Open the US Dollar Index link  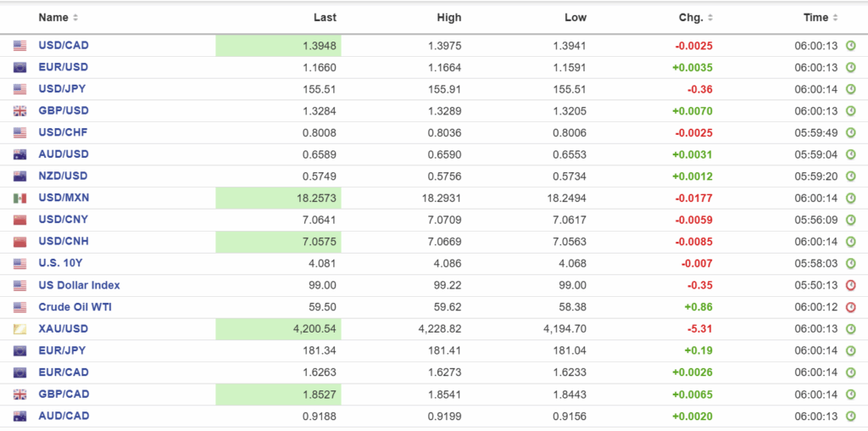coord(79,286)
